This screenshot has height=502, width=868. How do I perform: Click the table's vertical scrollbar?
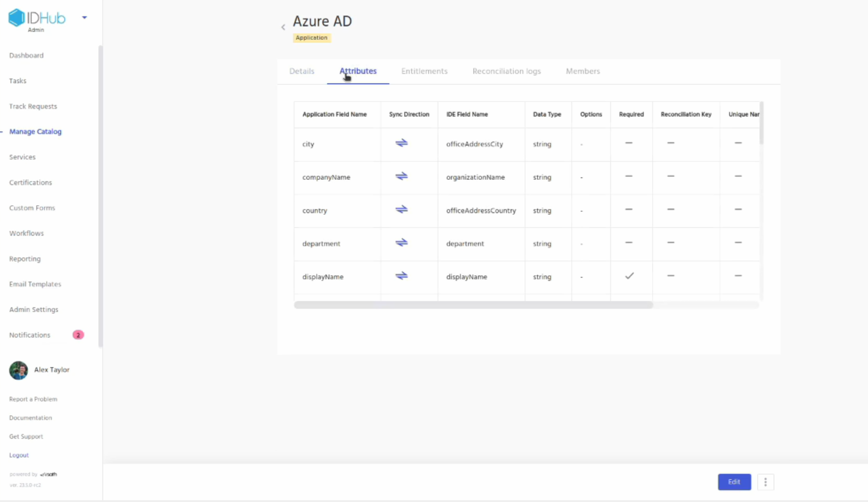[x=761, y=123]
